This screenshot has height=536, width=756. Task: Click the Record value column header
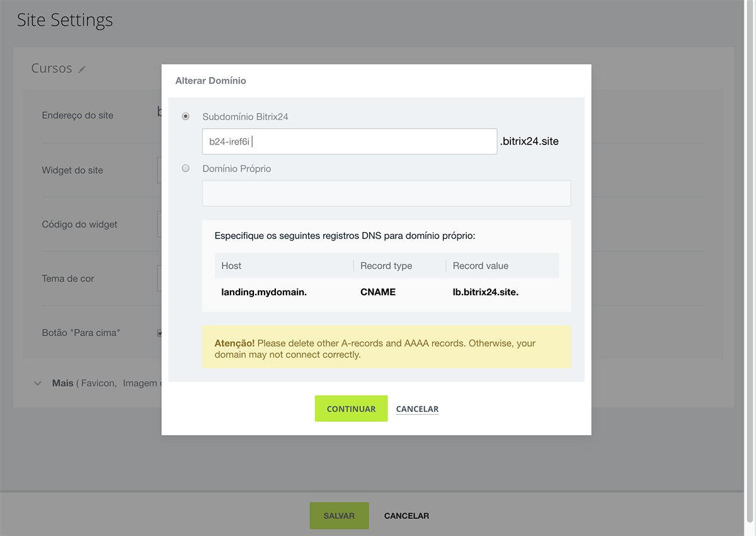[480, 266]
